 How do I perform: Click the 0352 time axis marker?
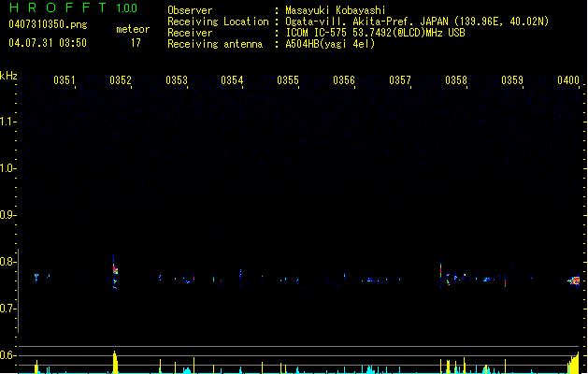point(121,79)
